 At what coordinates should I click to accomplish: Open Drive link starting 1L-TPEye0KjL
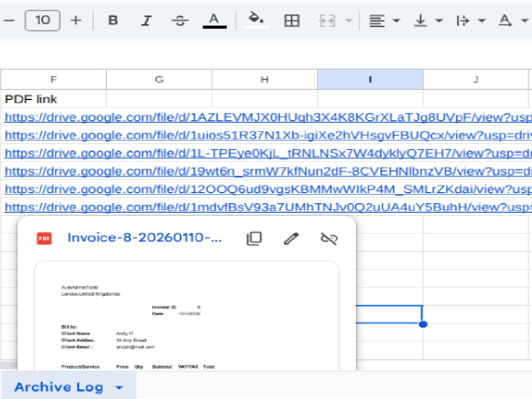[x=268, y=153]
